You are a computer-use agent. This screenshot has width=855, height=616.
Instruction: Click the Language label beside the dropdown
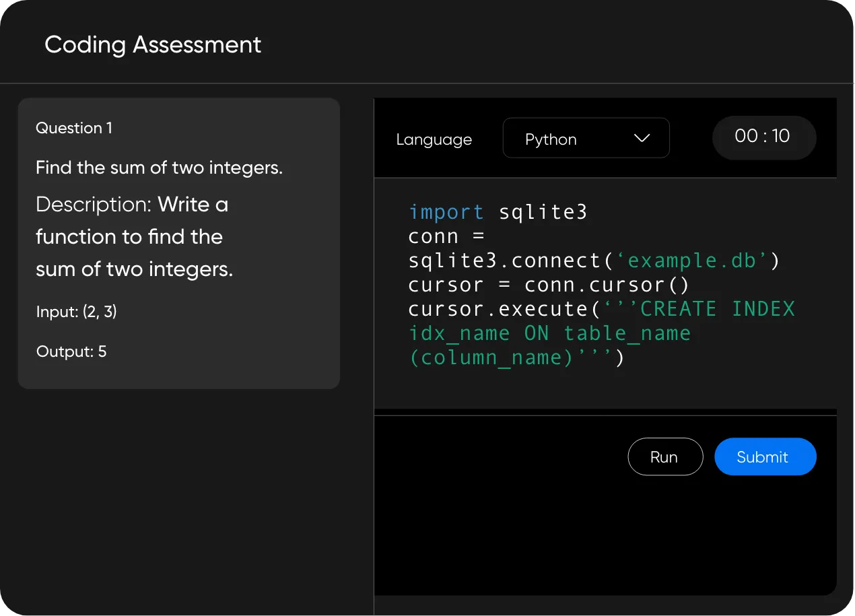pos(434,140)
